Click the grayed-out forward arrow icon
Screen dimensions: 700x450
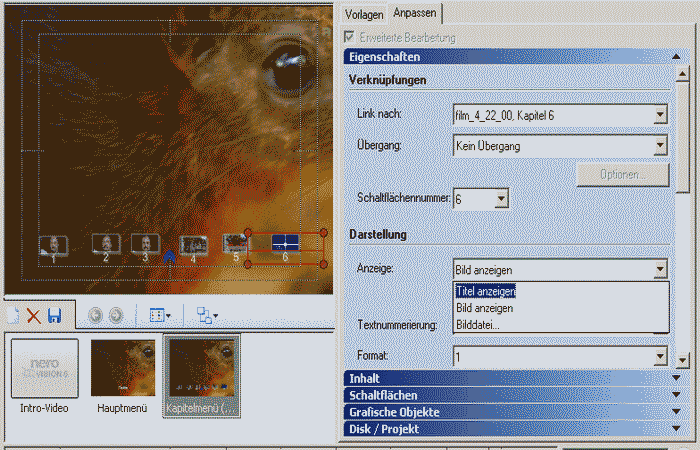pyautogui.click(x=116, y=316)
